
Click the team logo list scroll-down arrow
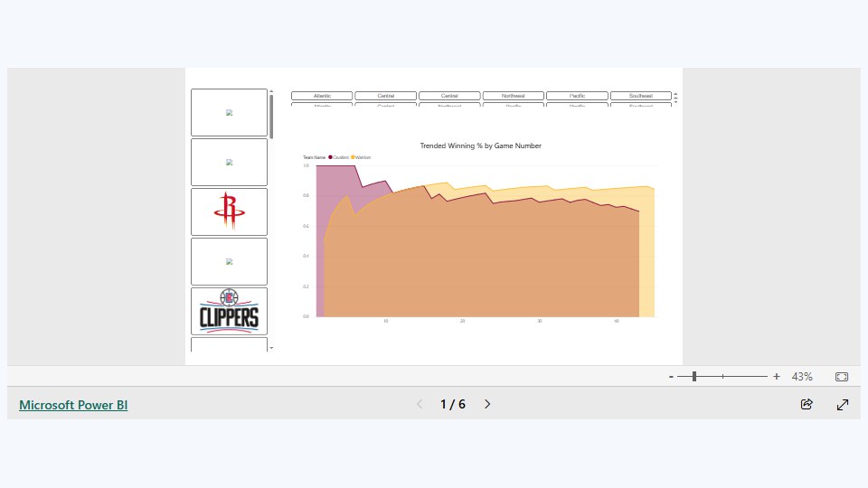click(x=271, y=348)
